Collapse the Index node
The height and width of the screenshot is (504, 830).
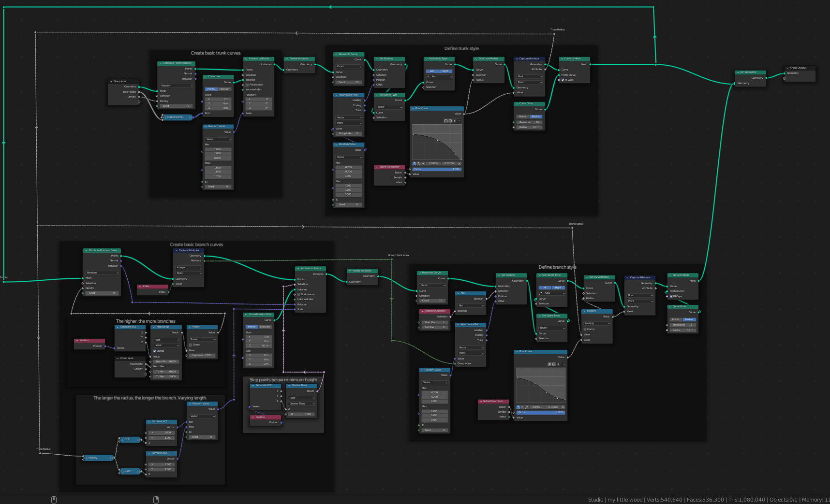coord(140,286)
